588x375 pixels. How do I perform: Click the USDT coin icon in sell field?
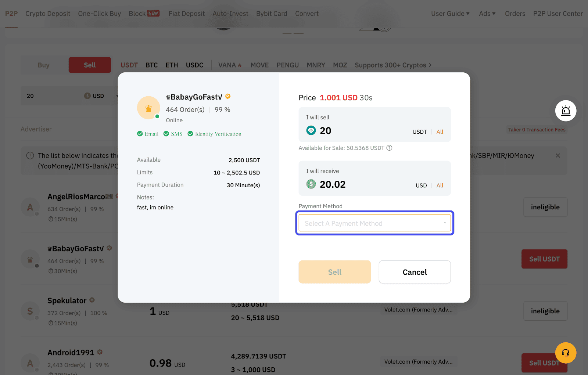coord(311,130)
